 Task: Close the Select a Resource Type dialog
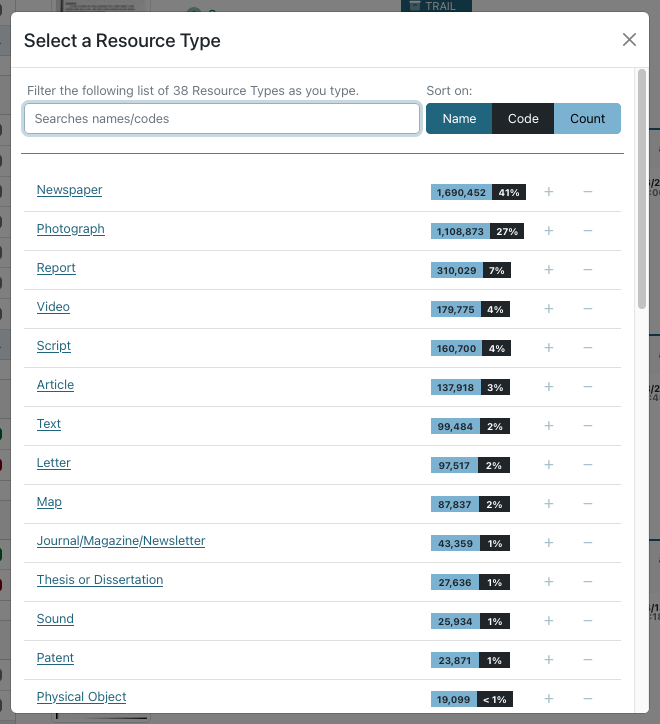tap(629, 40)
